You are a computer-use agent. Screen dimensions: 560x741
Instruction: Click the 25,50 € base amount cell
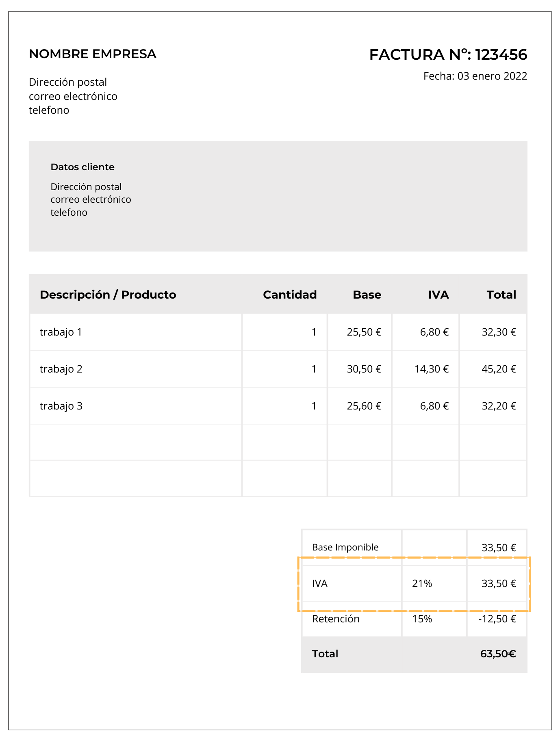tap(364, 332)
